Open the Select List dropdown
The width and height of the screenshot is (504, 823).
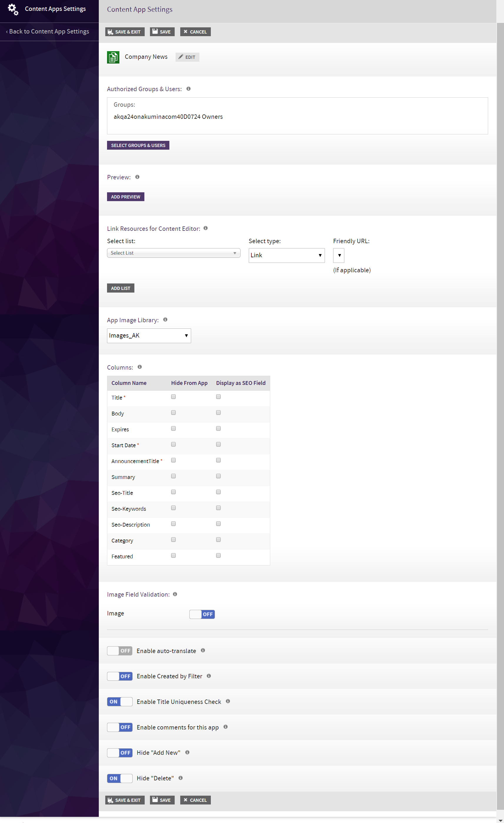coord(173,253)
